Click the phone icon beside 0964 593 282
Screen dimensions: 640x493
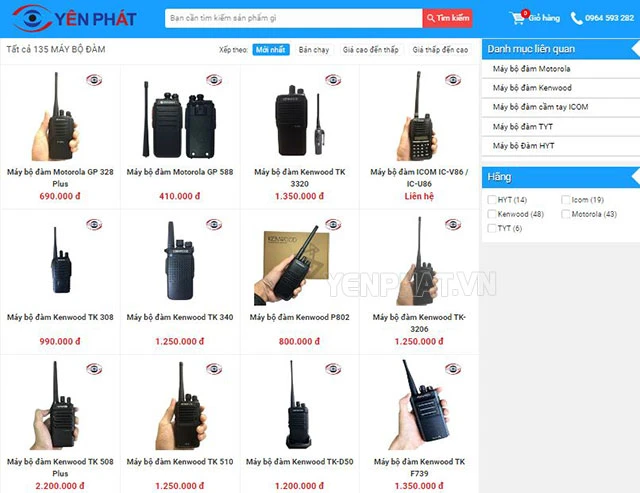(x=576, y=18)
